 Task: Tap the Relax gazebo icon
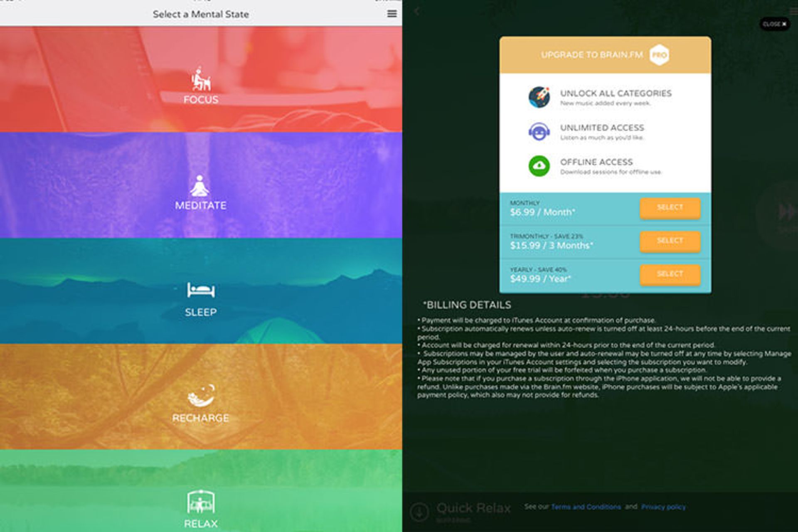pos(201,502)
